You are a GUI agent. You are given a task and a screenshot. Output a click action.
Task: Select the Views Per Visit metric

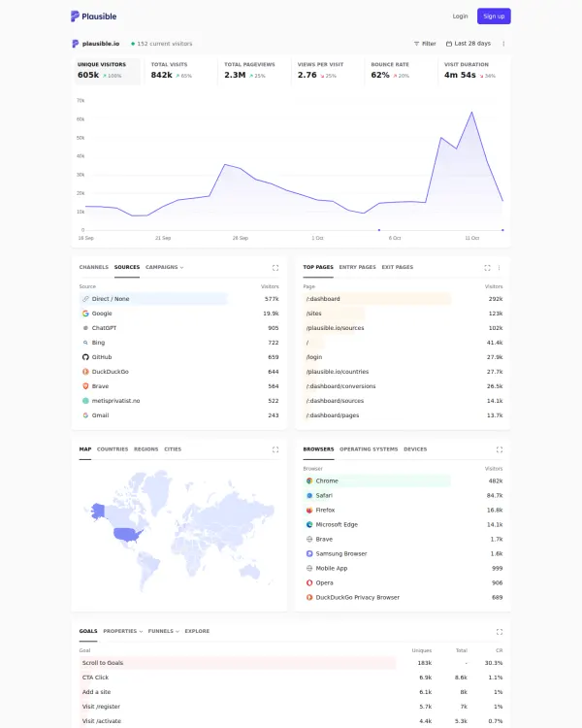327,71
